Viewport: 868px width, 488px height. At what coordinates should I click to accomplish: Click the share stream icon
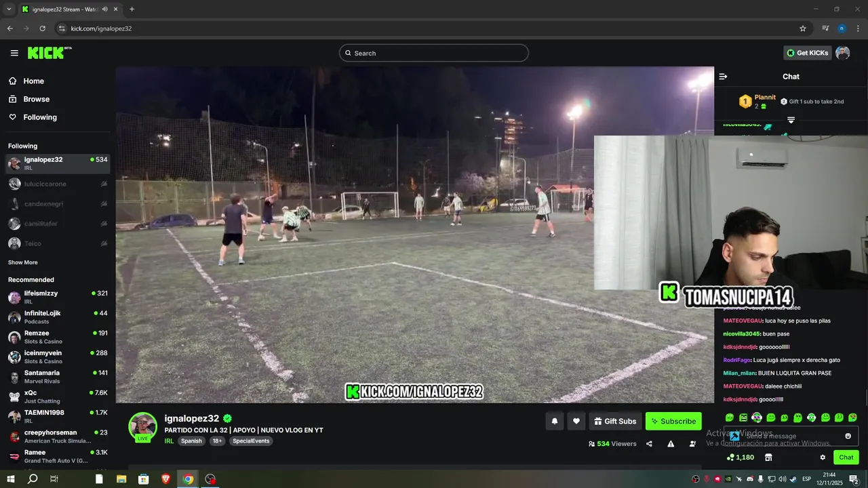tap(649, 444)
